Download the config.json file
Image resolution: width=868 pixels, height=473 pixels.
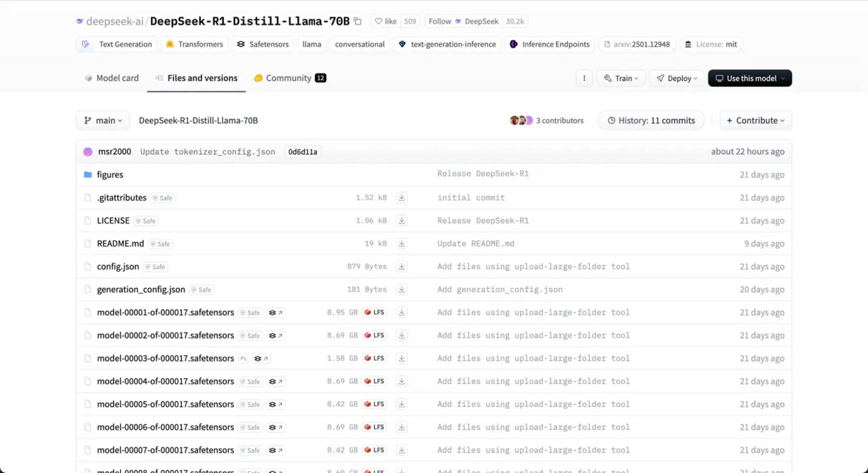401,266
